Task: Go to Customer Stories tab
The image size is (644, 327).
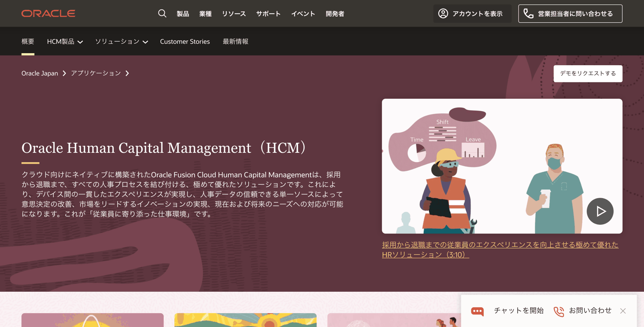Action: tap(185, 42)
